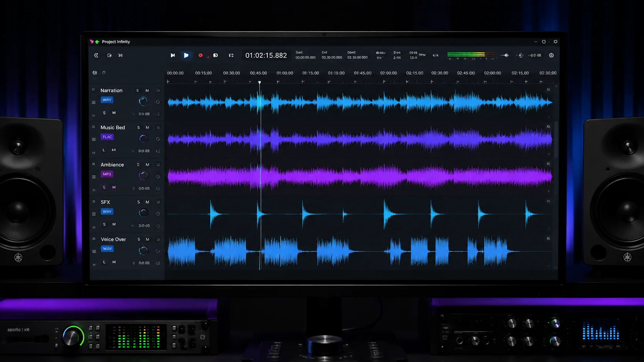Click the WAV format badge on Veice Over

(x=107, y=249)
